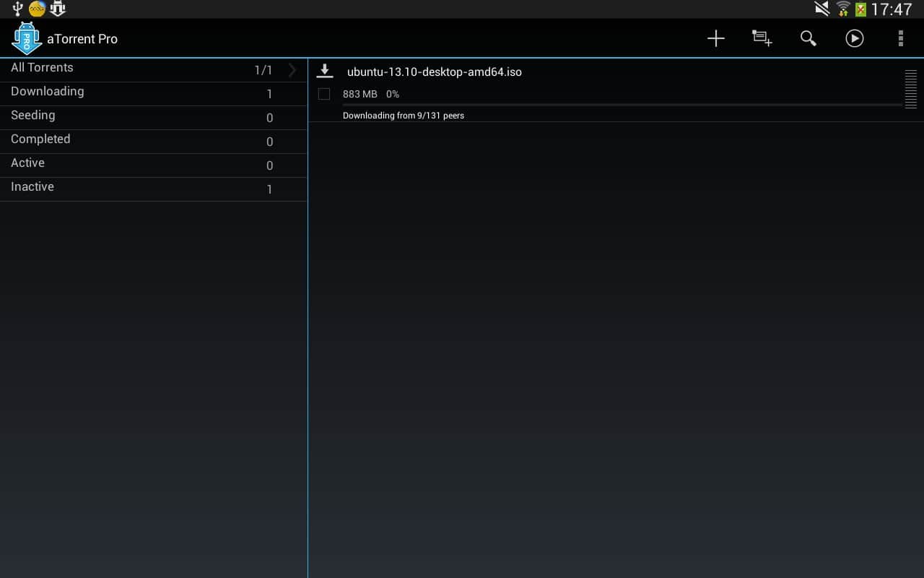Tap the drag handle on ubuntu torrent row
Image resolution: width=924 pixels, height=578 pixels.
910,90
